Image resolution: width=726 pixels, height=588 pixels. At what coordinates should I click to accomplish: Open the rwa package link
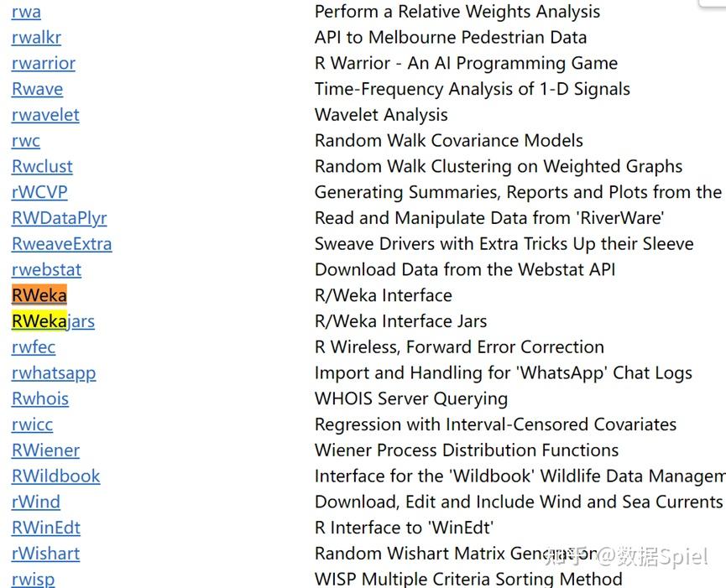(26, 12)
